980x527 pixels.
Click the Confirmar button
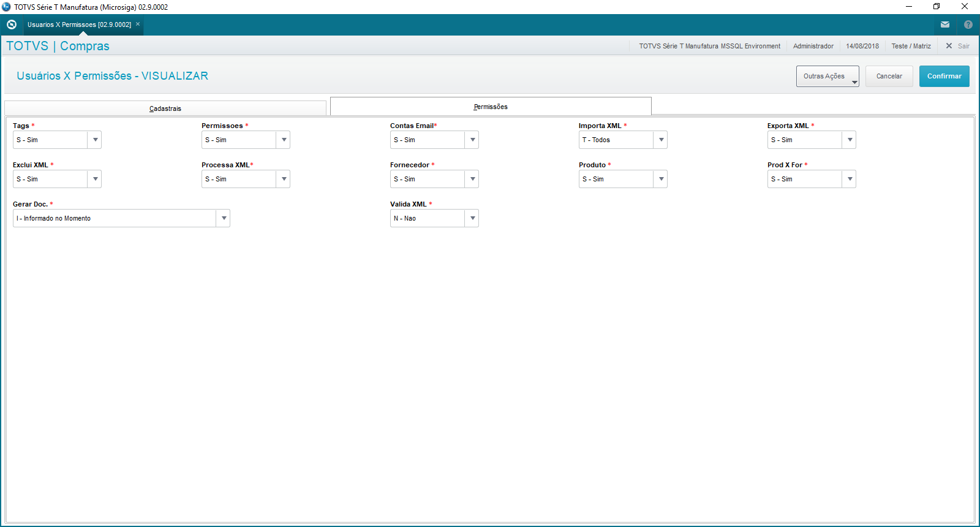944,77
